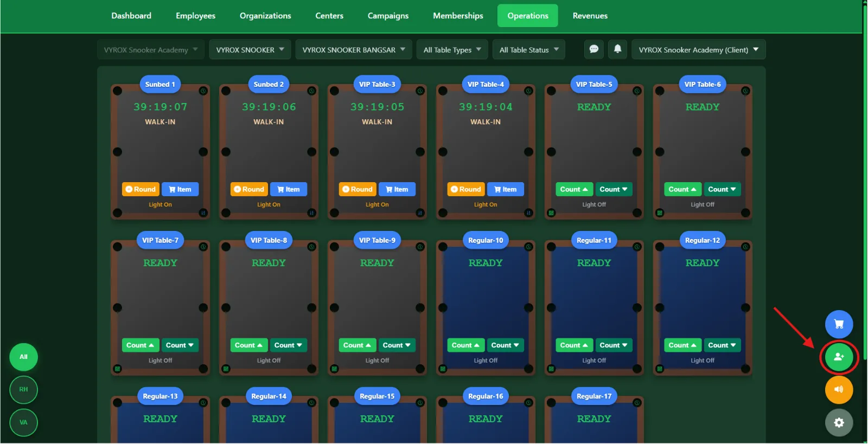Click the orange speaker announcement button
The width and height of the screenshot is (868, 444).
[839, 390]
